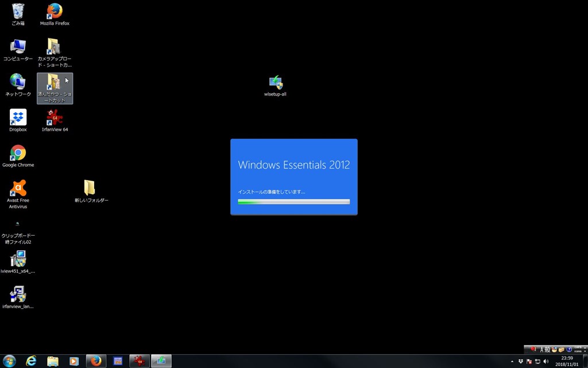The image size is (588, 368).
Task: Open Internet Explorer from the taskbar
Action: pyautogui.click(x=31, y=361)
